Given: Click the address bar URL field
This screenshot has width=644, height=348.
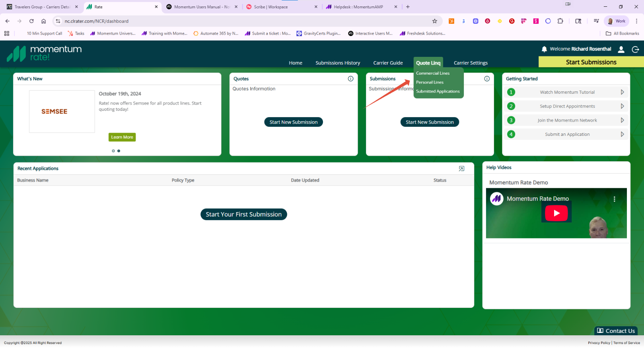Looking at the screenshot, I should [247, 21].
